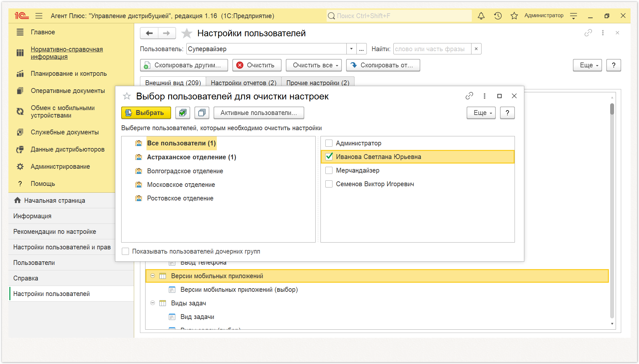Click Данные дистрибьюторов section icon
The image size is (639, 364).
tap(20, 149)
